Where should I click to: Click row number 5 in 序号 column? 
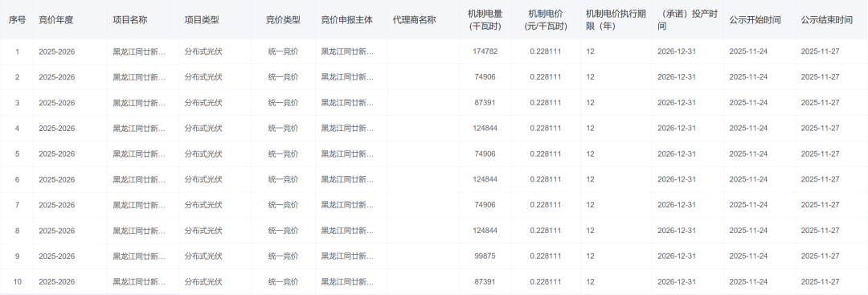click(x=17, y=154)
